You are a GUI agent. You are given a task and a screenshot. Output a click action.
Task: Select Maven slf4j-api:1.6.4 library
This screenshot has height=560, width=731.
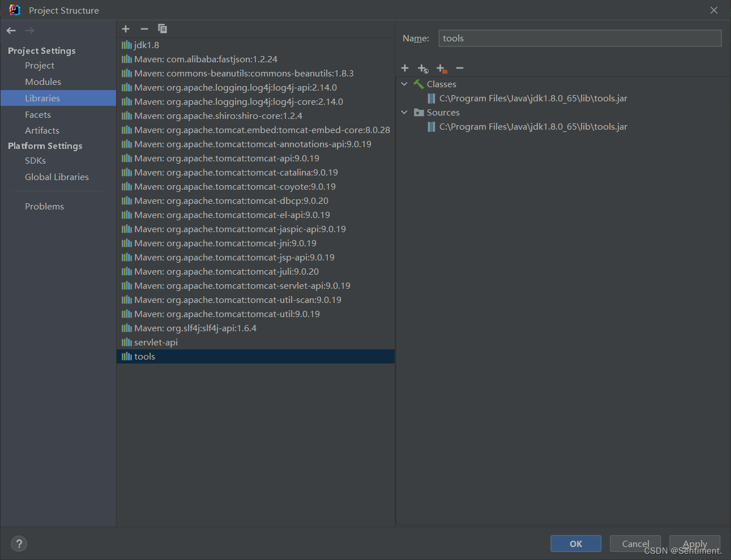[255, 328]
